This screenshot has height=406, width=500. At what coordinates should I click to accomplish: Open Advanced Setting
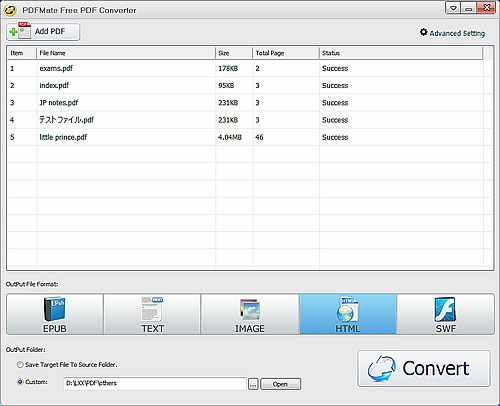coord(452,33)
